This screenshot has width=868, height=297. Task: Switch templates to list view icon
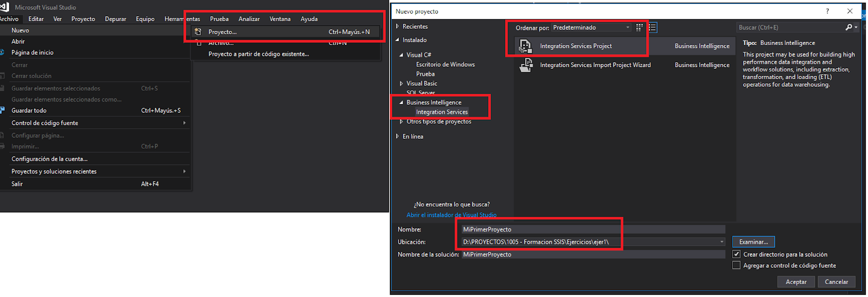[652, 28]
